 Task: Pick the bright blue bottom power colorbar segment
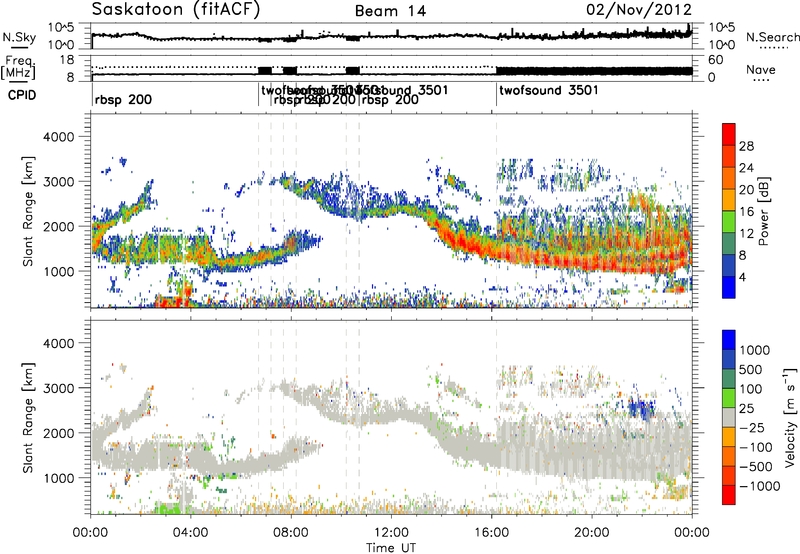(729, 288)
